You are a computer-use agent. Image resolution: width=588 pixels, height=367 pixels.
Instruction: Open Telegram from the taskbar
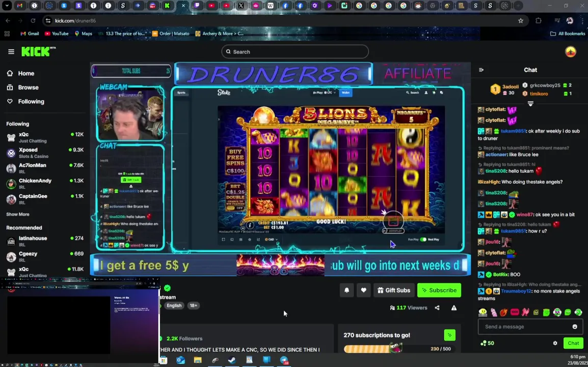(284, 360)
